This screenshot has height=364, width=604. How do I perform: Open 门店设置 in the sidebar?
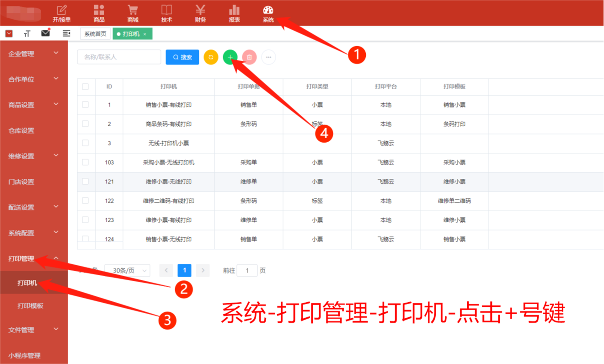tap(34, 182)
